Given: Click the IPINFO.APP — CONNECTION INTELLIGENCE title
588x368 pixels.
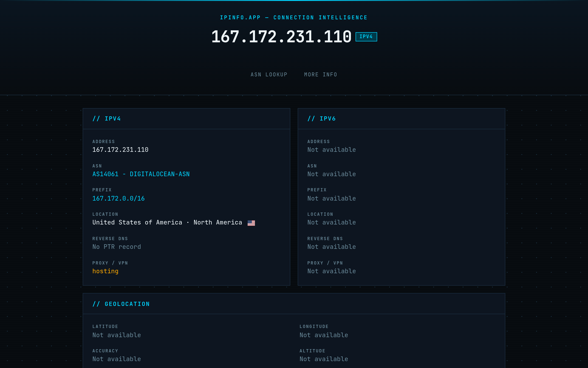Looking at the screenshot, I should pos(294,17).
